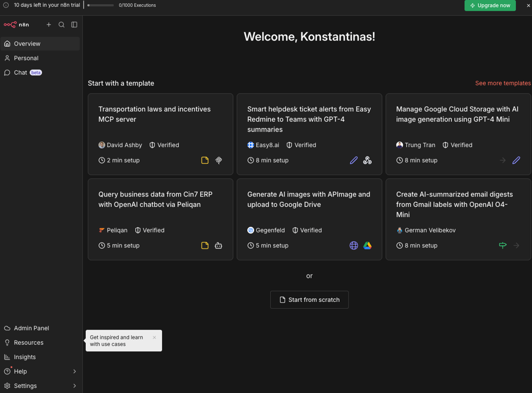Close the 'Get inspired' tooltip
Screen dimensions: 532x393
154,337
